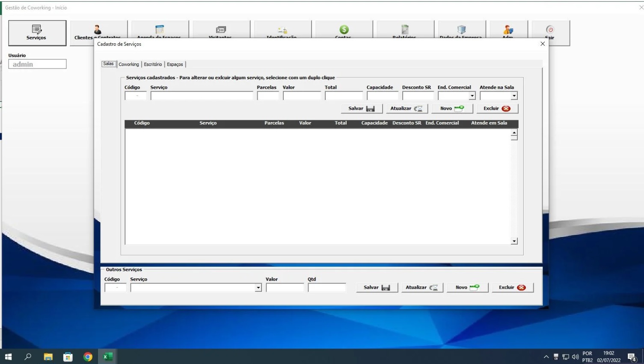Save the service with upper Salvar button
The image size is (644, 364).
362,108
